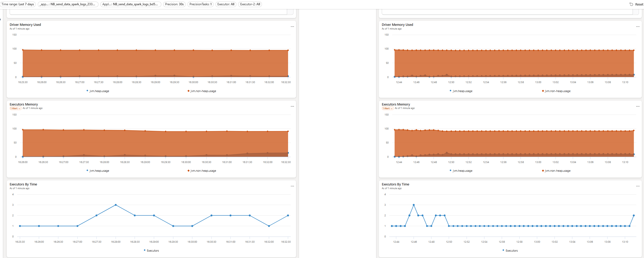Image resolution: width=644 pixels, height=258 pixels.
Task: Open the PrecisionTasks: 1 filter pill
Action: coord(200,4)
